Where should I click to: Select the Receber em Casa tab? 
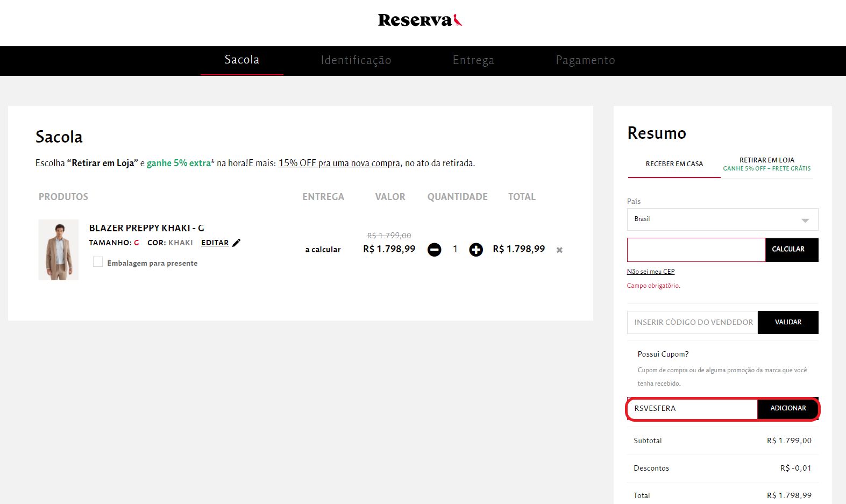click(674, 164)
